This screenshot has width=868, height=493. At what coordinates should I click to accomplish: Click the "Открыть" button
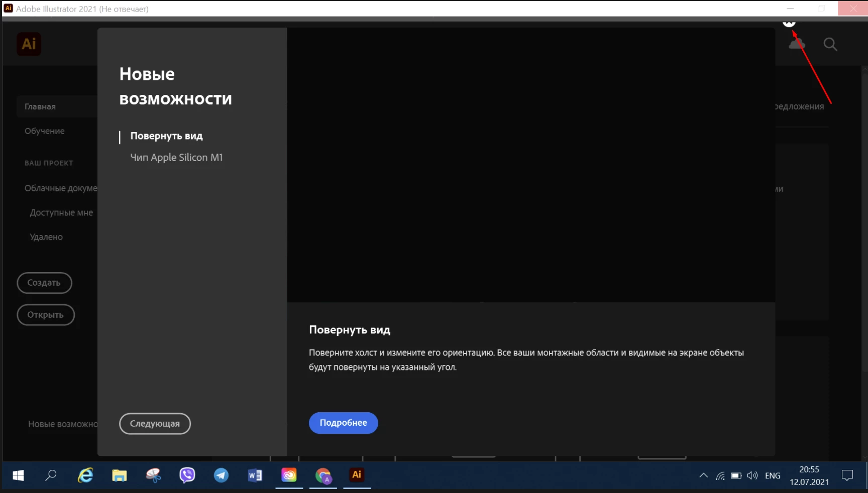click(x=46, y=315)
